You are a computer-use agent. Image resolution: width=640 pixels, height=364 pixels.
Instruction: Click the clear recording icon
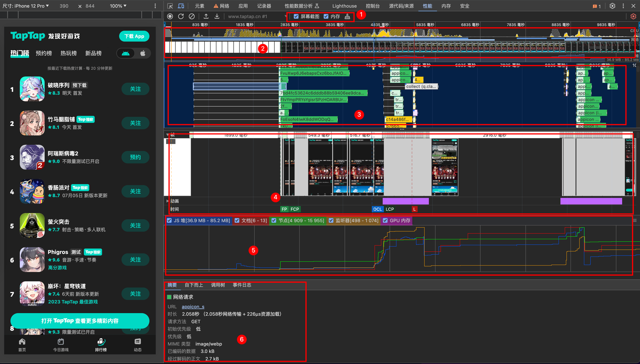coord(192,16)
